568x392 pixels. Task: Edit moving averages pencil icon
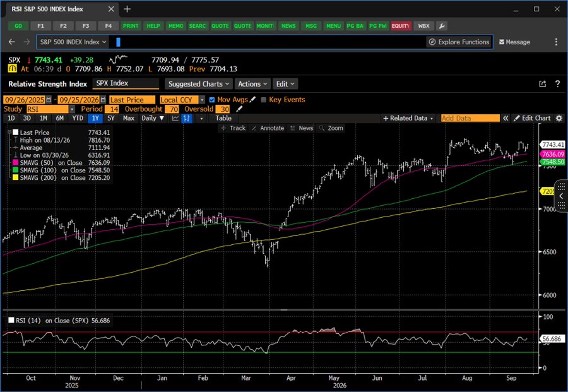(x=252, y=100)
